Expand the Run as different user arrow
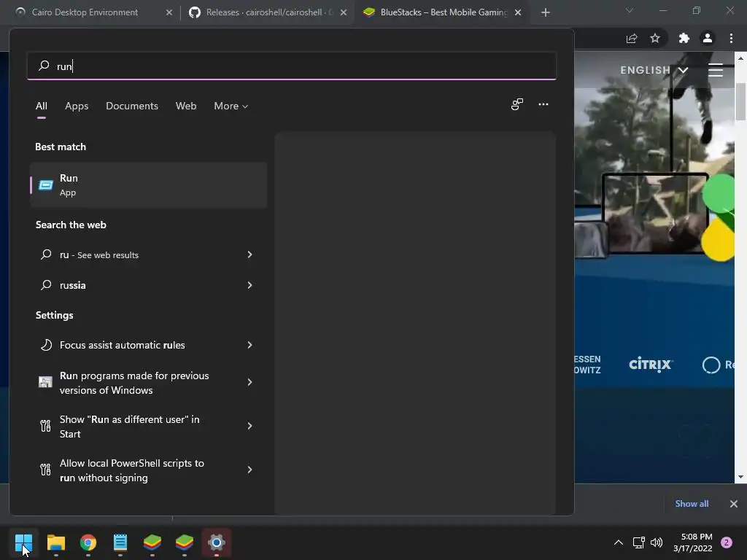 coord(249,426)
